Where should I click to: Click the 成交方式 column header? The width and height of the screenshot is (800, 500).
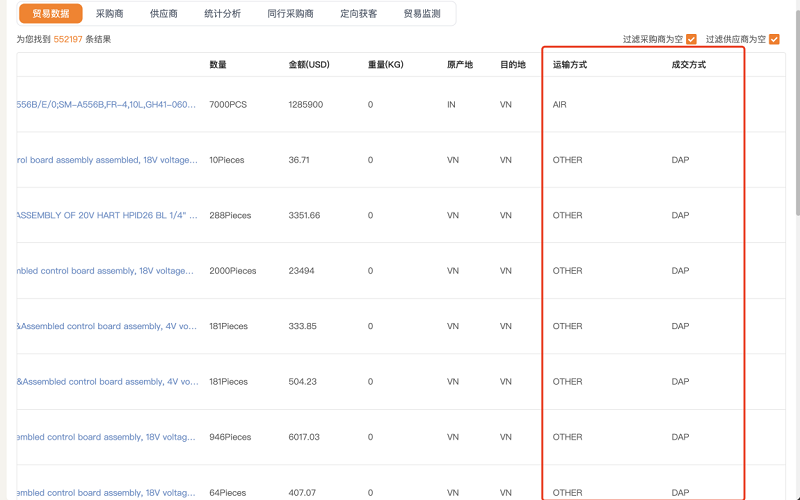pyautogui.click(x=689, y=65)
